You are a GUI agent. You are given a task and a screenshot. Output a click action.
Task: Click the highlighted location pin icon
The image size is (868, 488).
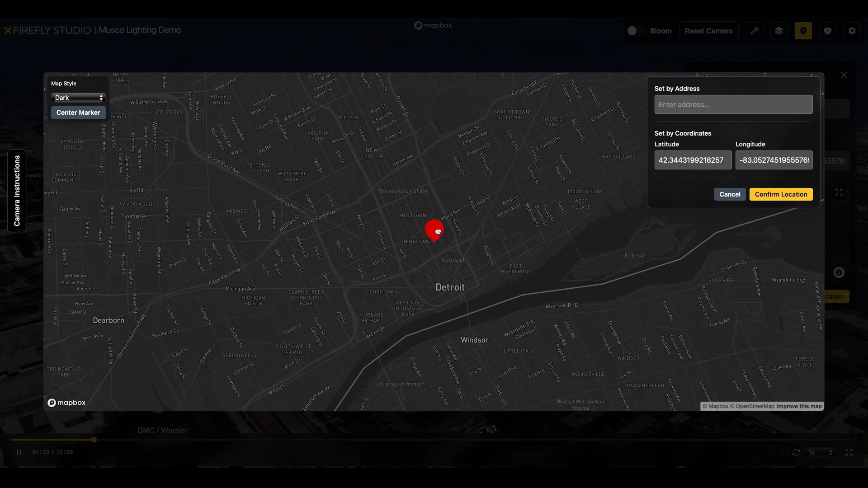(x=803, y=31)
